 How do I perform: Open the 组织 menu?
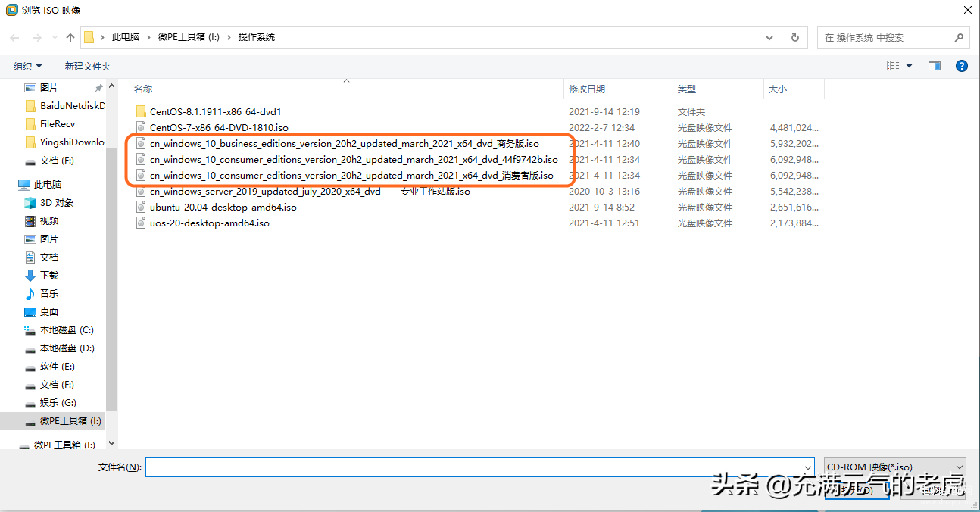[28, 67]
